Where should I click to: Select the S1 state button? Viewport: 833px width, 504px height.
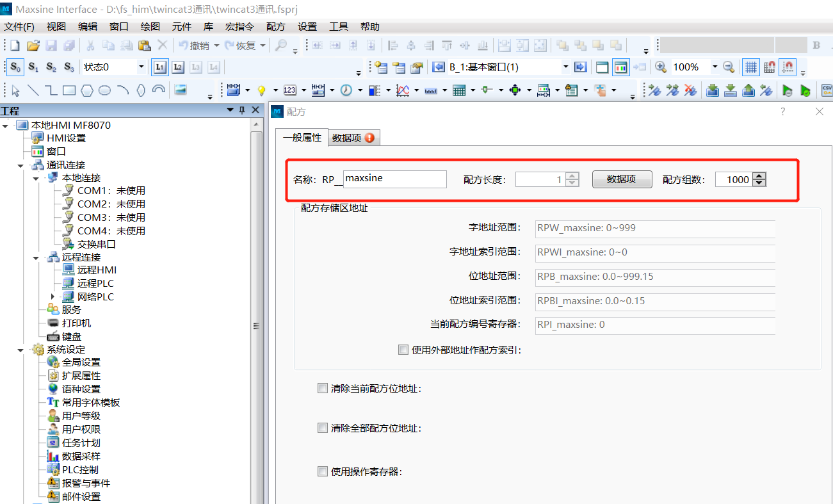pos(33,67)
